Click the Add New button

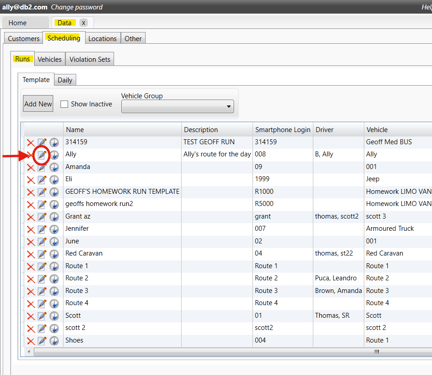tap(38, 104)
